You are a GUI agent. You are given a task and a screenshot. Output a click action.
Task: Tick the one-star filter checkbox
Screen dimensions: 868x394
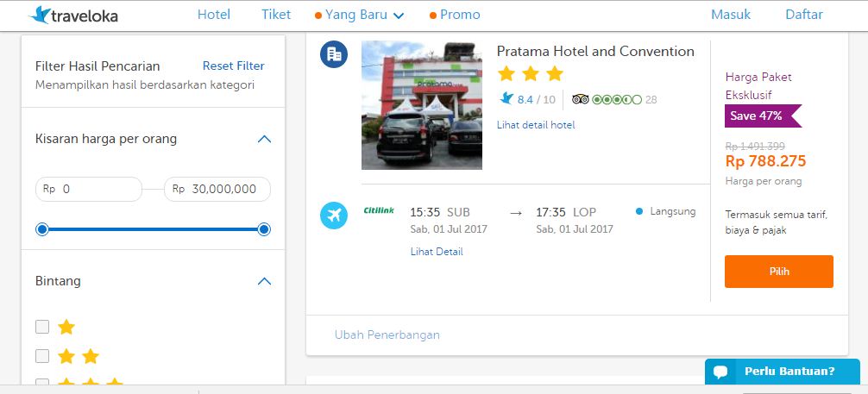point(42,327)
